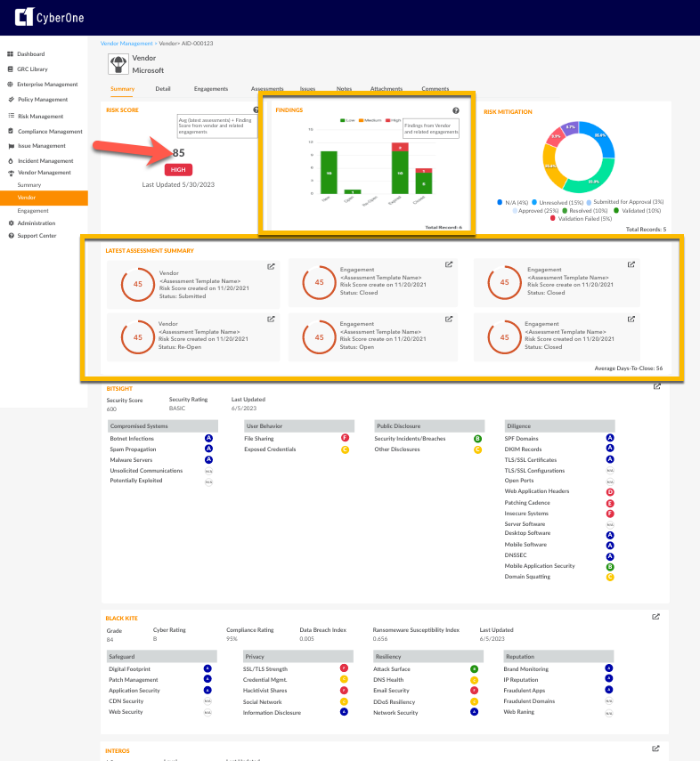This screenshot has height=761, width=700.
Task: Click the Medium legend swatch in Findings
Action: 361,120
